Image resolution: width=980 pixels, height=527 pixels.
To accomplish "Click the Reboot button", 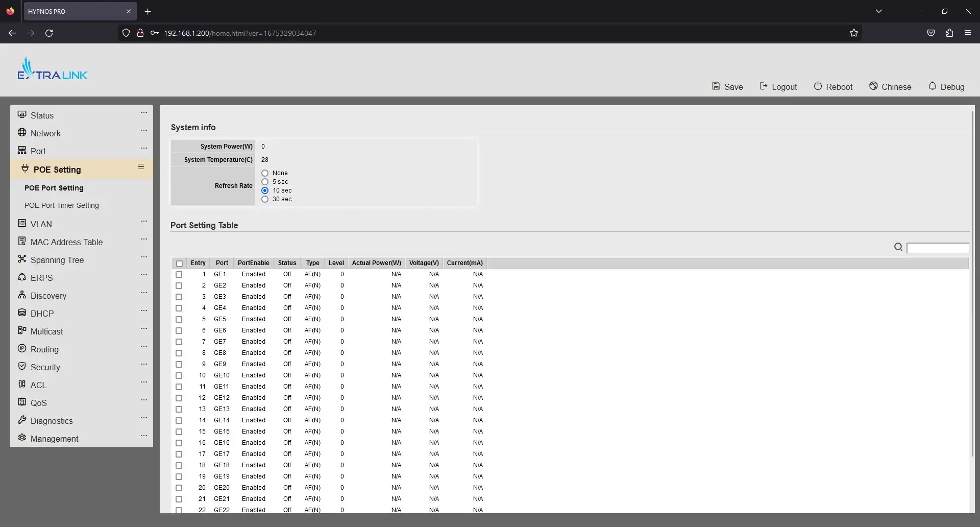I will coord(833,86).
